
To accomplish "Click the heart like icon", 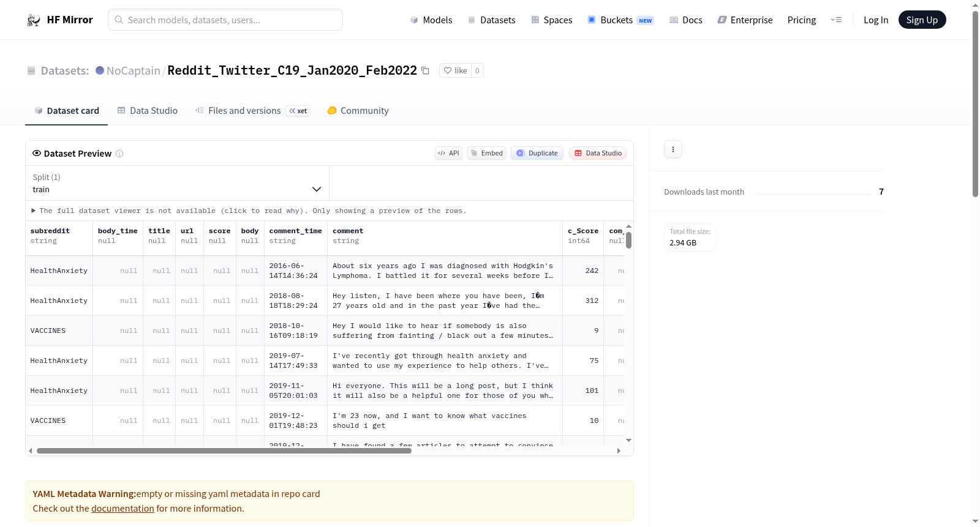I will pos(448,70).
